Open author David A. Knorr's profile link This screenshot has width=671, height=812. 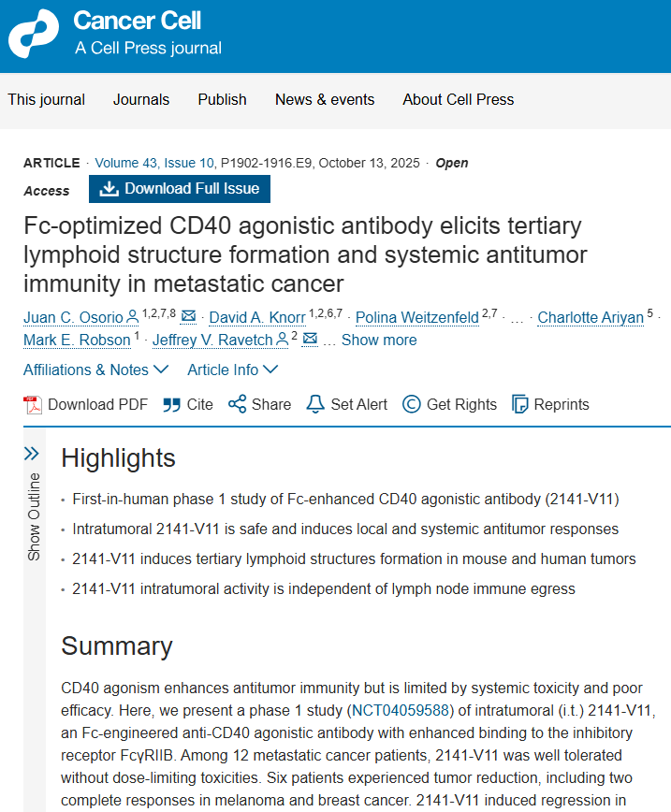point(256,317)
